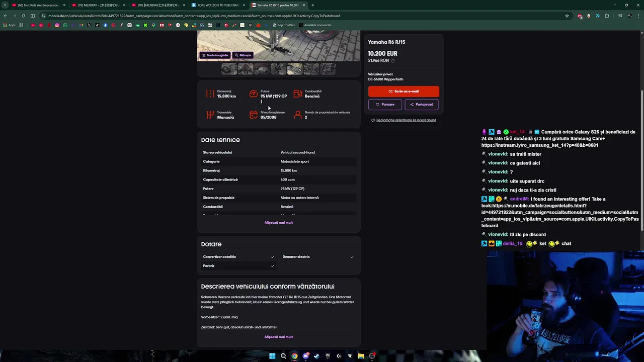This screenshot has width=644, height=362.
Task: Open Logitech G HUB from taskbar
Action: [339, 356]
